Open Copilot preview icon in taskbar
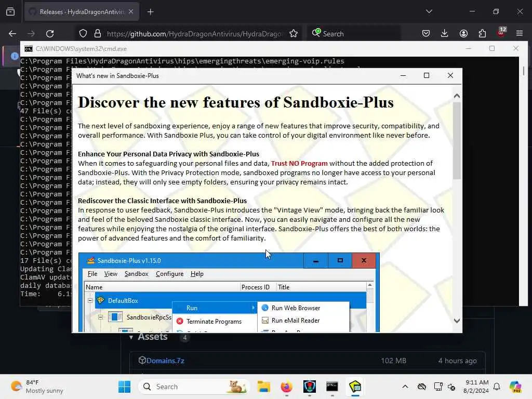Image resolution: width=532 pixels, height=399 pixels. click(x=515, y=387)
